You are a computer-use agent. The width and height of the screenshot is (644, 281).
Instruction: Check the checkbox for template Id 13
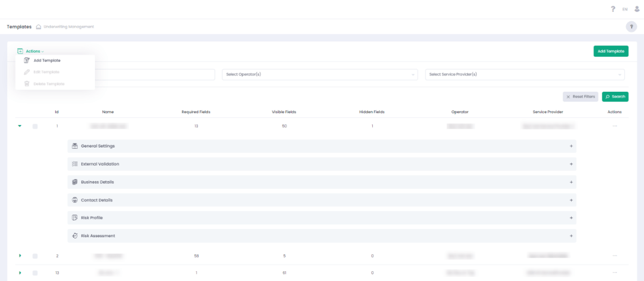(x=35, y=273)
